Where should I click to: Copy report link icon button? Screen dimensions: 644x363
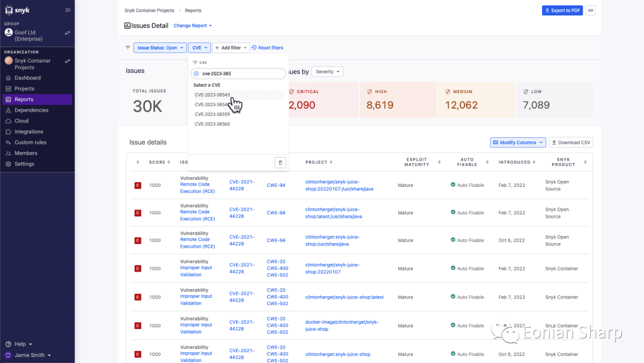point(590,10)
